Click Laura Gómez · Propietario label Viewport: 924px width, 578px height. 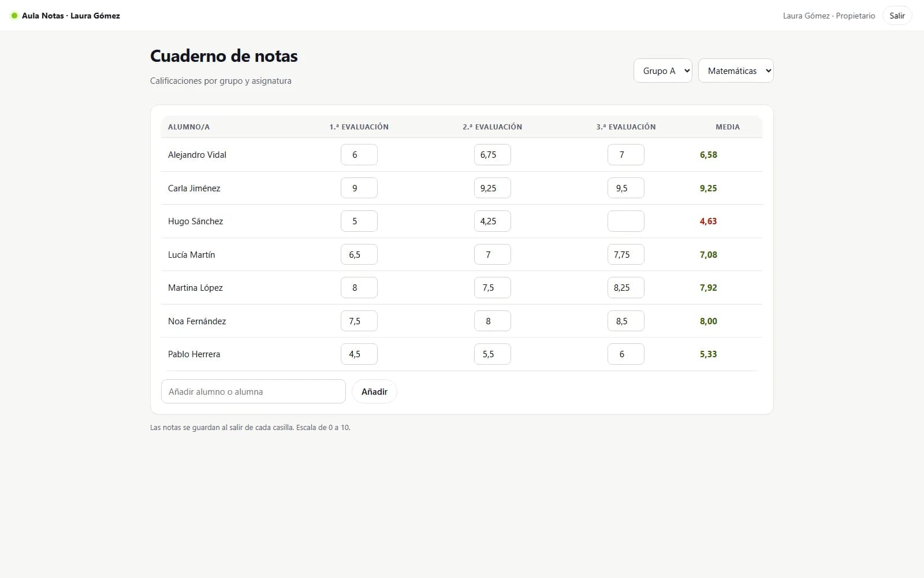tap(829, 16)
